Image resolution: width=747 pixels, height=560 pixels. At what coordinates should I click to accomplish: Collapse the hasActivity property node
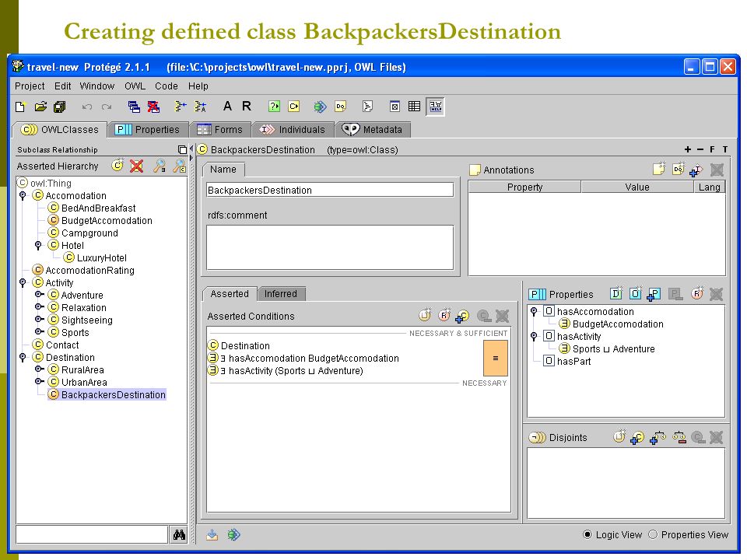pyautogui.click(x=534, y=336)
